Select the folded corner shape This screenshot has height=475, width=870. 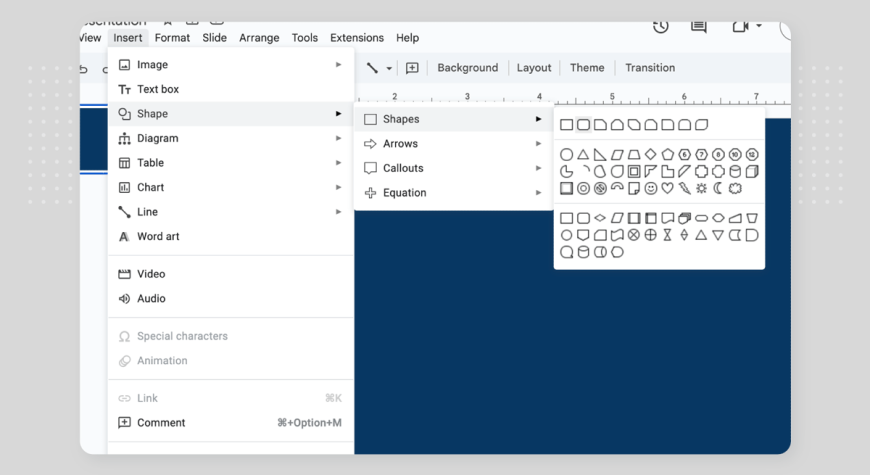[634, 189]
